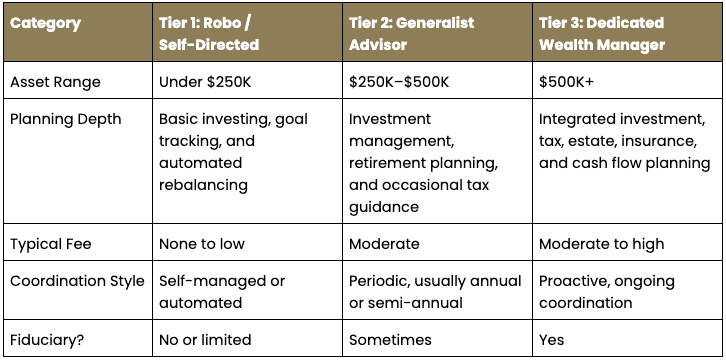726x360 pixels.
Task: Select the Basic investing, goal tracking cell
Action: [247, 161]
